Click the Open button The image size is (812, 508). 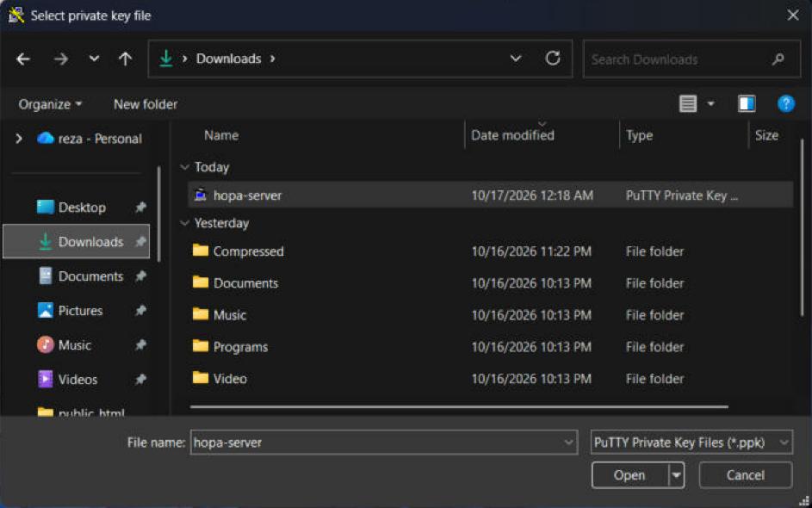[x=629, y=475]
